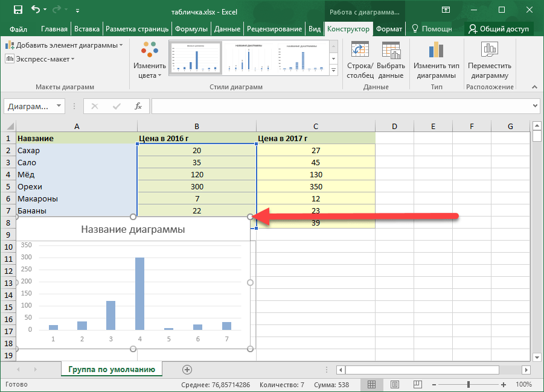Select sheet tab Группа по умолчанию

pos(111,369)
